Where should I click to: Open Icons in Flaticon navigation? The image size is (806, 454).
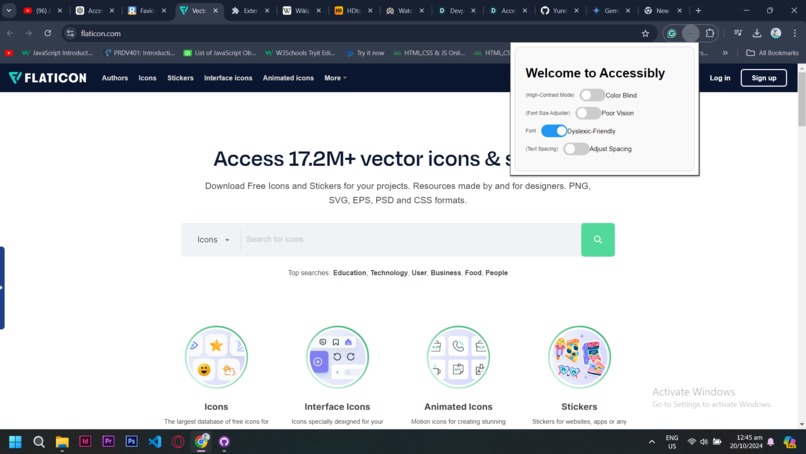147,78
